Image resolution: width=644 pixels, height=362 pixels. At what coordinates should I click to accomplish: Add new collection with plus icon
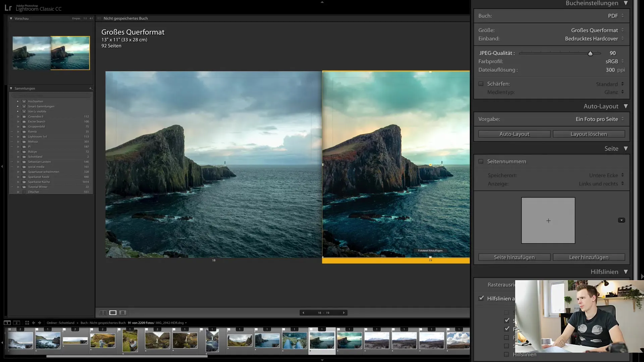[x=90, y=88]
